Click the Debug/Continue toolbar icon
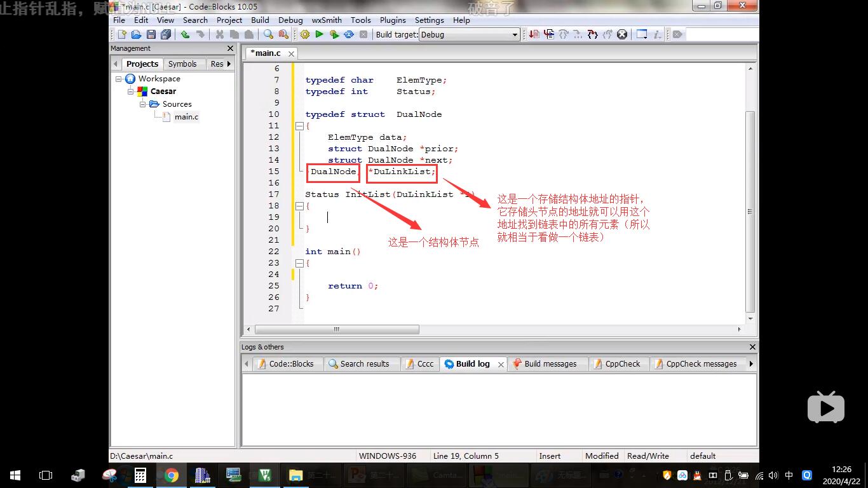This screenshot has width=868, height=488. (534, 34)
